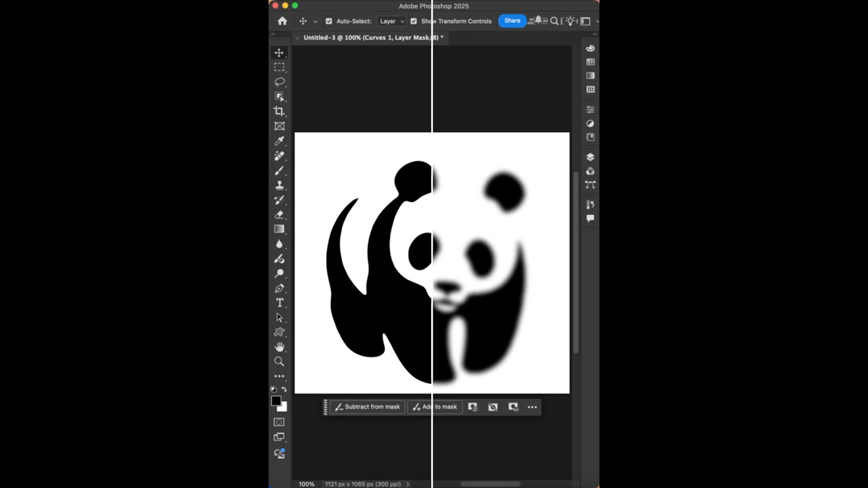Select the Dodge tool

click(279, 273)
